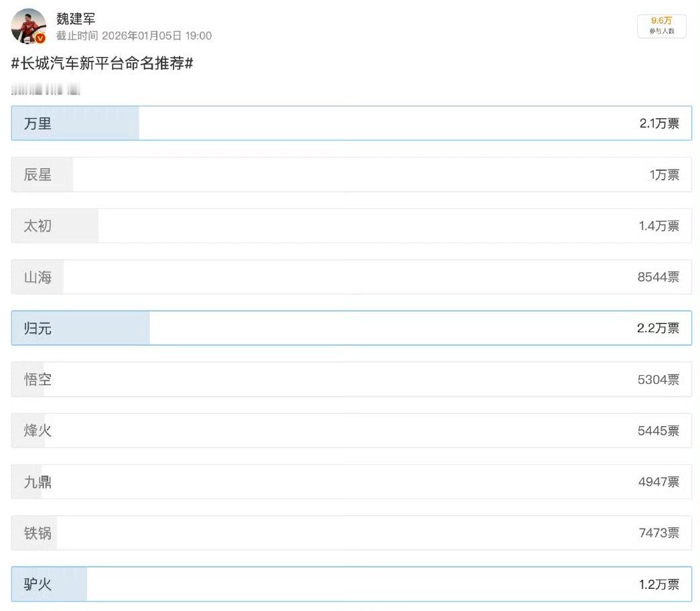700x611 pixels.
Task: Select the 归元 poll option
Action: click(351, 328)
